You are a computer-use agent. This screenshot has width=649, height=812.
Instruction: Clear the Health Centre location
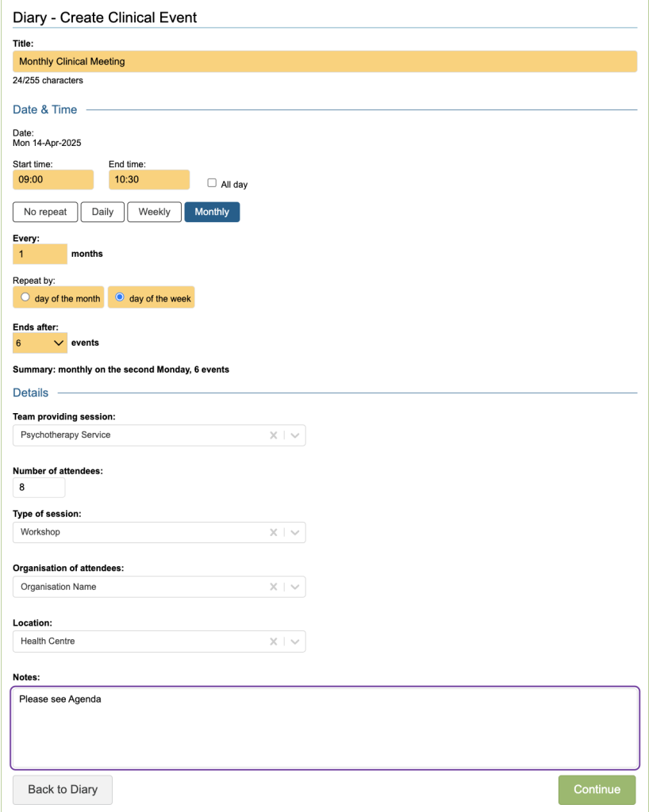[273, 642]
